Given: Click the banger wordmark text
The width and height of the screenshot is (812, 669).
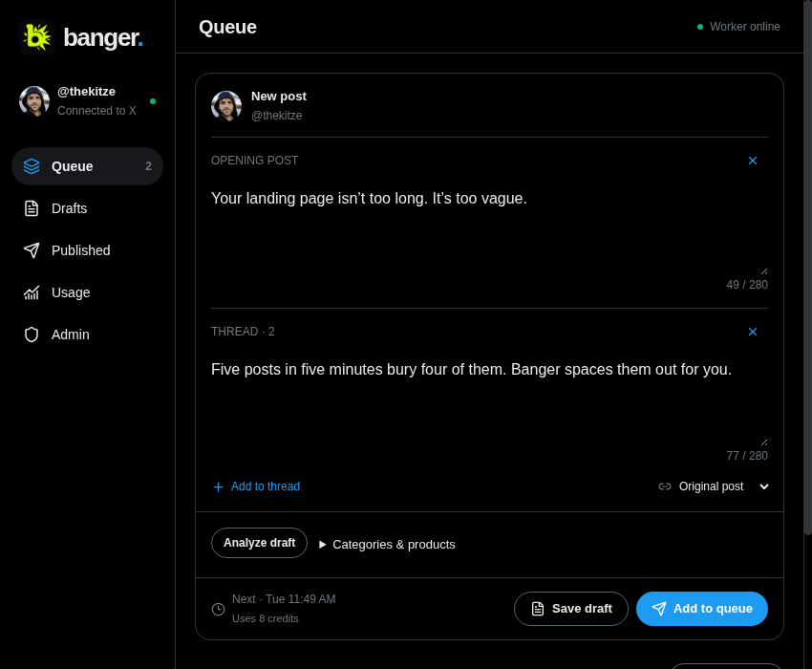Looking at the screenshot, I should click(x=103, y=38).
